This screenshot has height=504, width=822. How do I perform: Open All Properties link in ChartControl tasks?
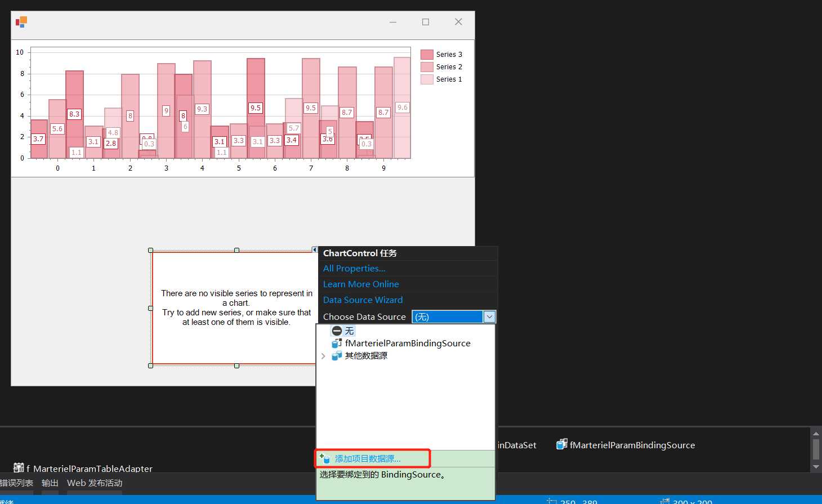tap(354, 269)
